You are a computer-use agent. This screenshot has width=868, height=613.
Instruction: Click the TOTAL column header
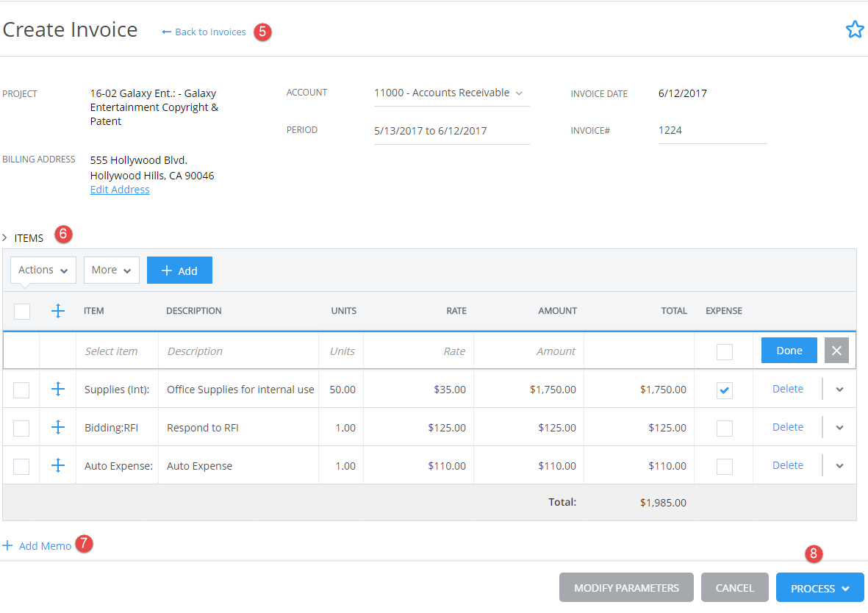[x=674, y=311]
